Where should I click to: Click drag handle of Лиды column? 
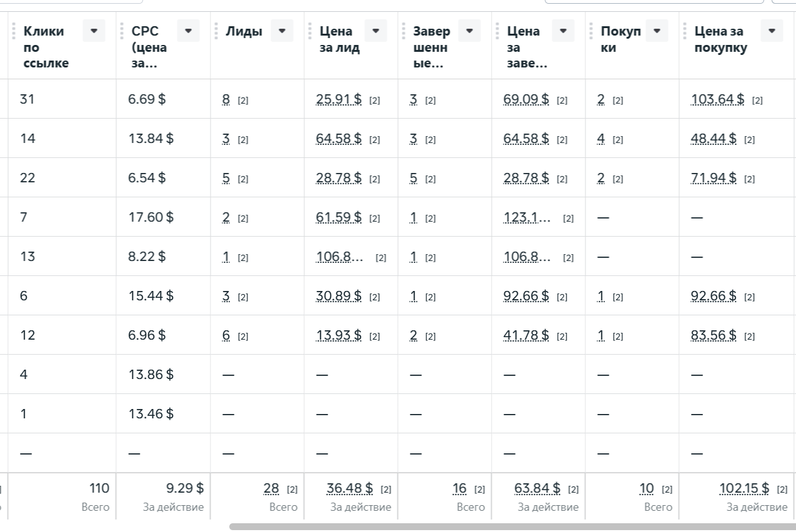tap(216, 31)
